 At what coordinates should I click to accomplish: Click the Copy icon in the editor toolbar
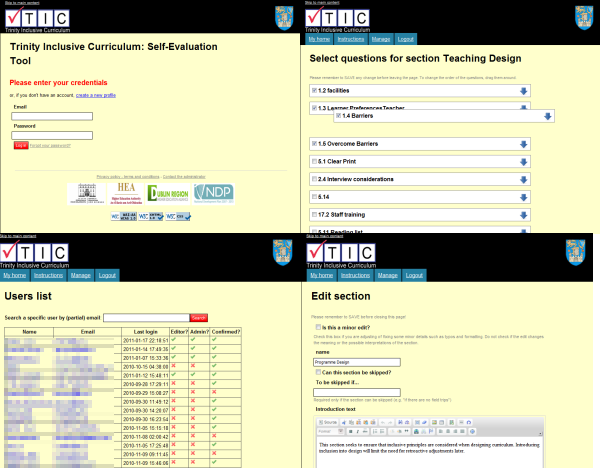click(x=351, y=422)
